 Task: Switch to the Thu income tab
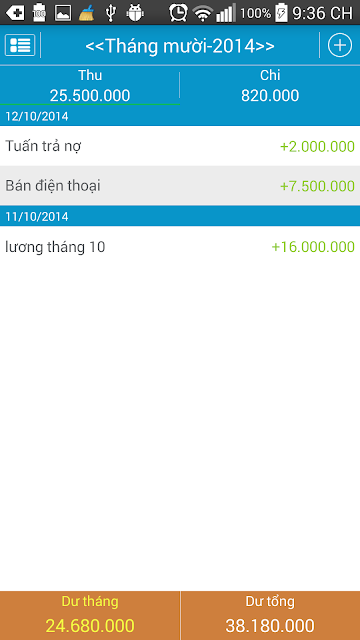click(x=90, y=85)
